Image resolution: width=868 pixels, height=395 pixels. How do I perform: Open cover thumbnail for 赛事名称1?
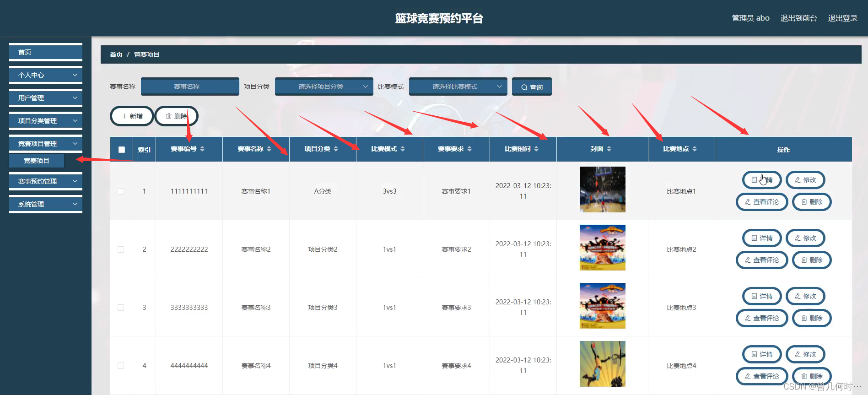pos(602,189)
